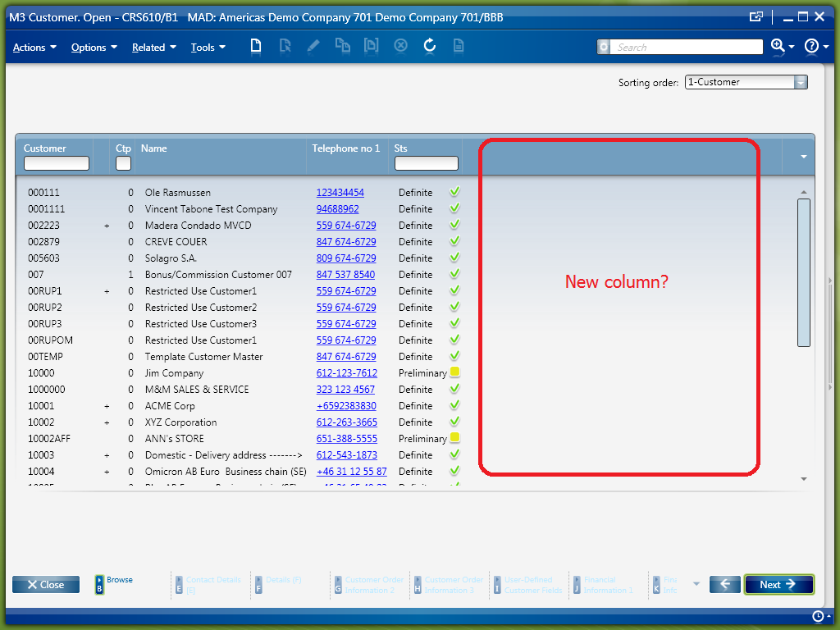
Task: Open telephone link 612-263-3665
Action: click(346, 422)
